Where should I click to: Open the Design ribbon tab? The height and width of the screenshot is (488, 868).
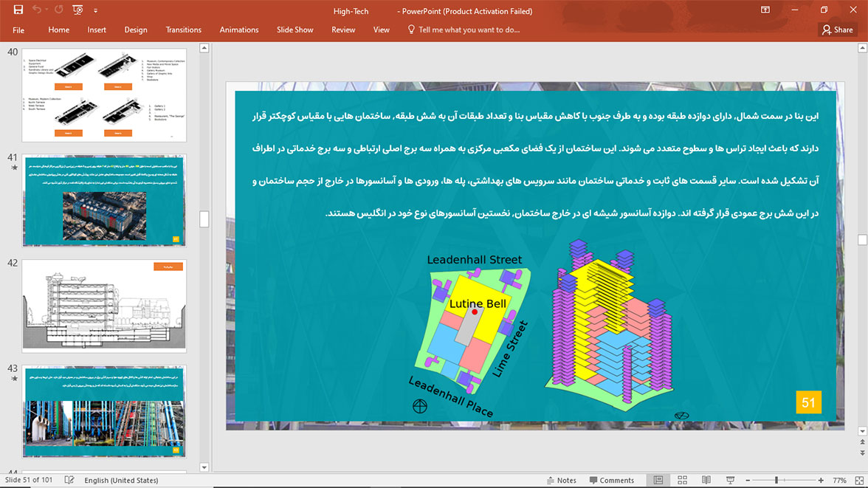[x=136, y=30]
